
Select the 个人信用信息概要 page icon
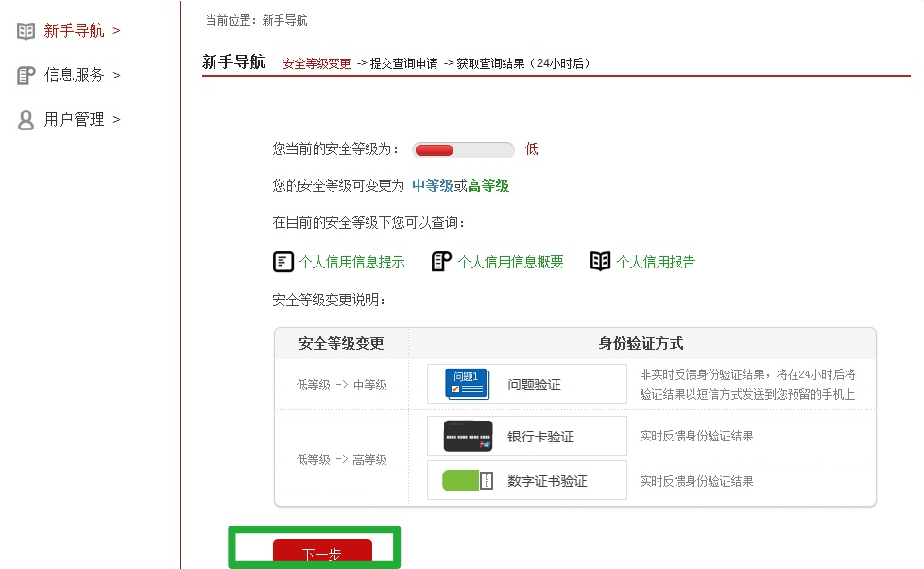[440, 260]
